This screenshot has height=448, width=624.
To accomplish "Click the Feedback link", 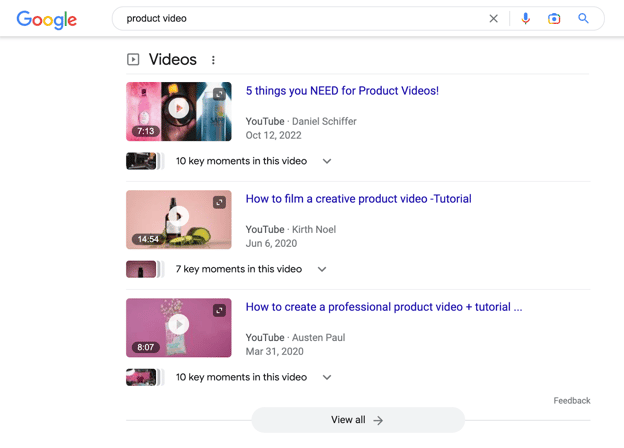I will point(572,401).
